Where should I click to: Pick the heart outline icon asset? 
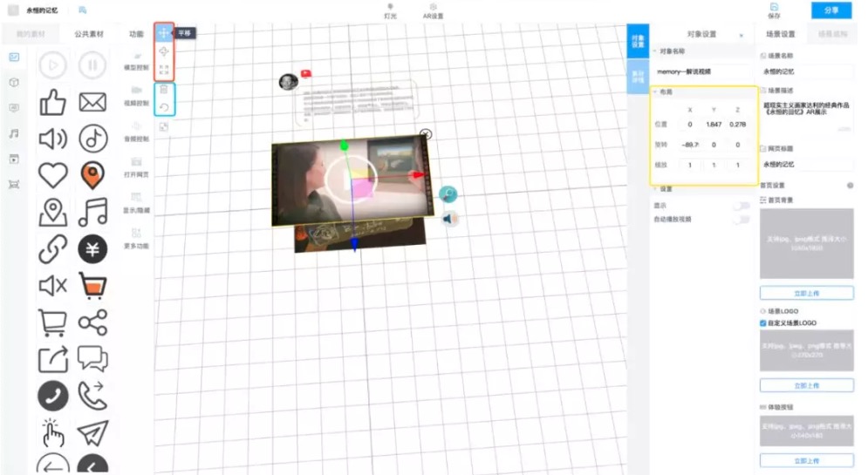coord(52,175)
